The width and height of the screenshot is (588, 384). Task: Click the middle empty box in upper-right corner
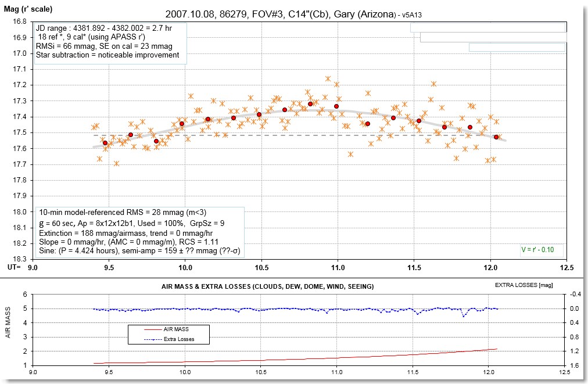tap(493, 37)
